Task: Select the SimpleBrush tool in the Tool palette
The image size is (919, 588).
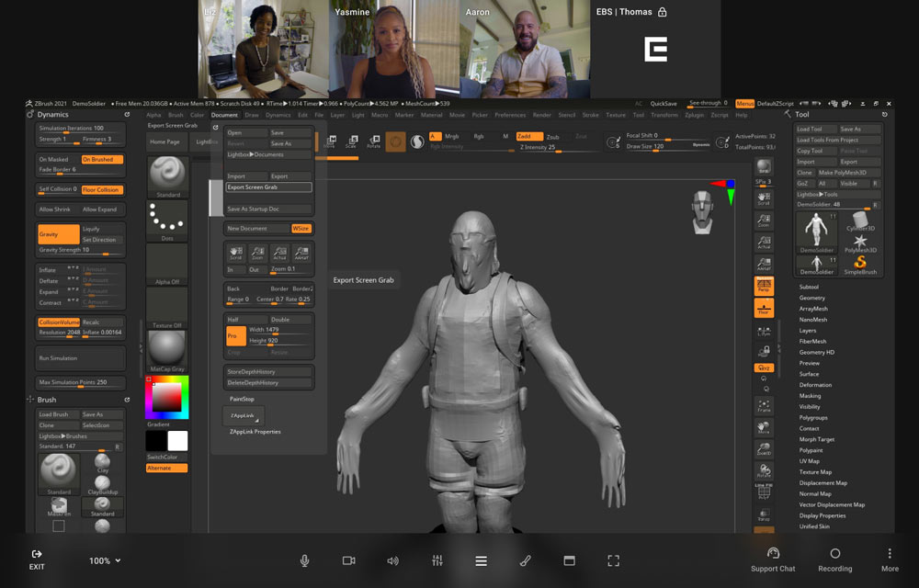Action: (x=861, y=263)
